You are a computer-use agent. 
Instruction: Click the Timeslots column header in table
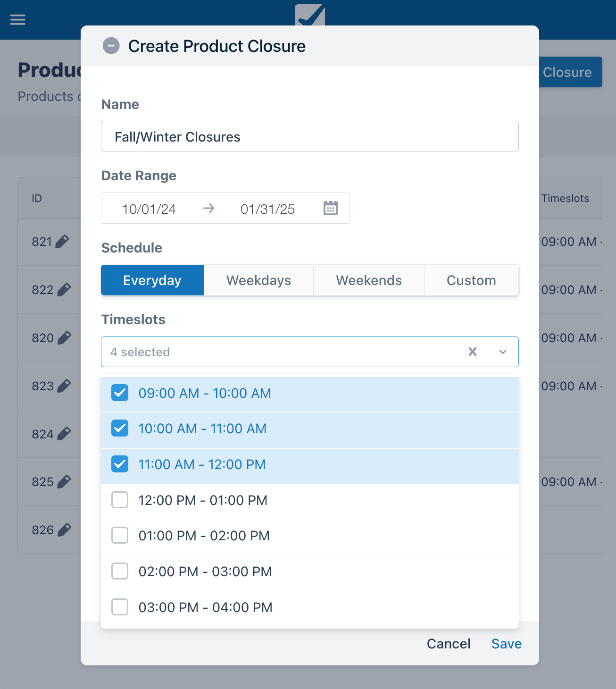565,198
